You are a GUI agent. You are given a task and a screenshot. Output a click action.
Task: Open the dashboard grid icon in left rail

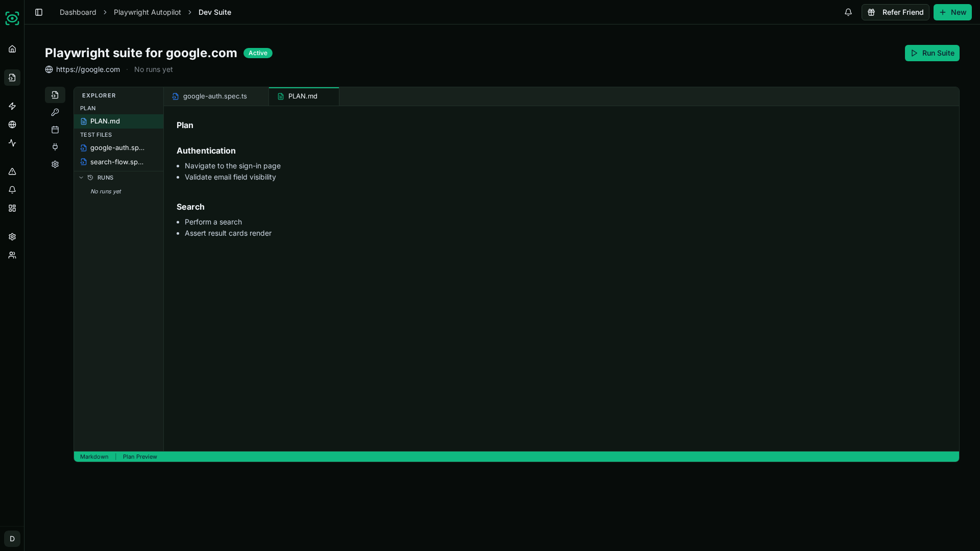pyautogui.click(x=12, y=208)
